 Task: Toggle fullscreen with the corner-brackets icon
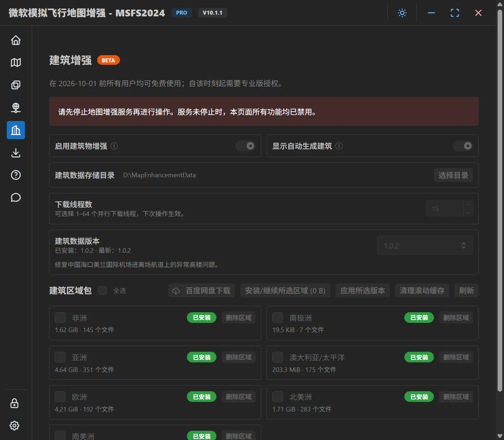(x=455, y=13)
